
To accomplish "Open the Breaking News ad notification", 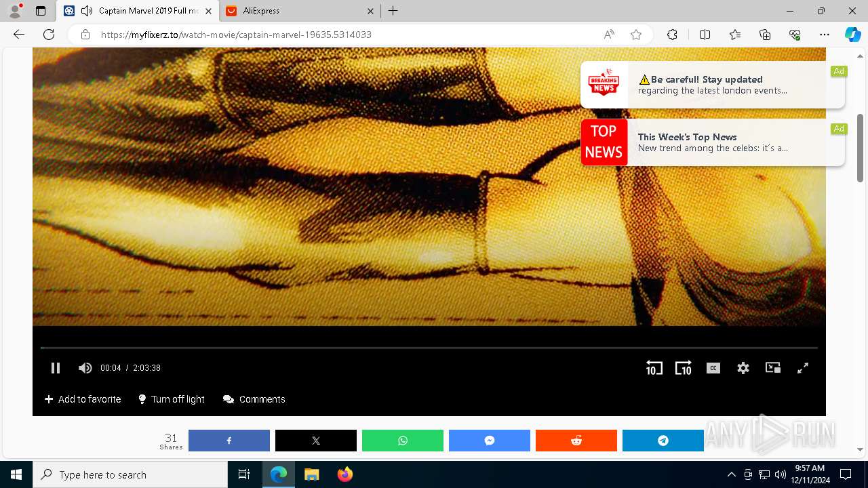I will (x=713, y=85).
